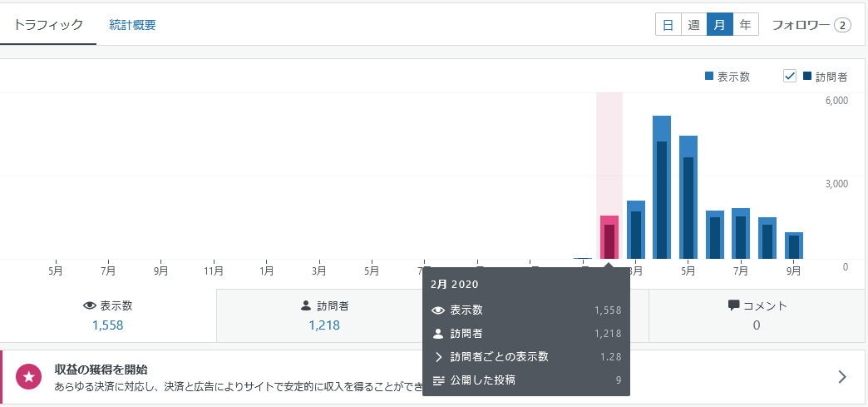Click the eye icon above 表示数 1,558
The width and height of the screenshot is (868, 407).
coord(90,305)
